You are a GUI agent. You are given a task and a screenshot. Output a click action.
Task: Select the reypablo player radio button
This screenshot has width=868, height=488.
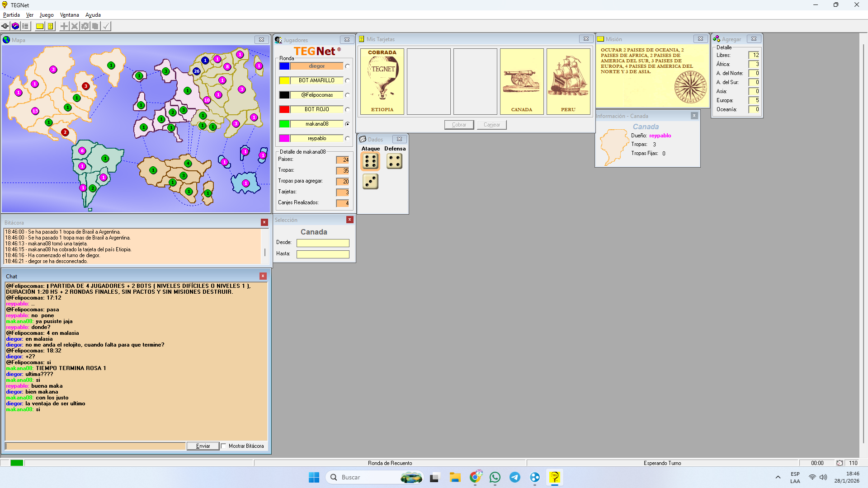347,139
